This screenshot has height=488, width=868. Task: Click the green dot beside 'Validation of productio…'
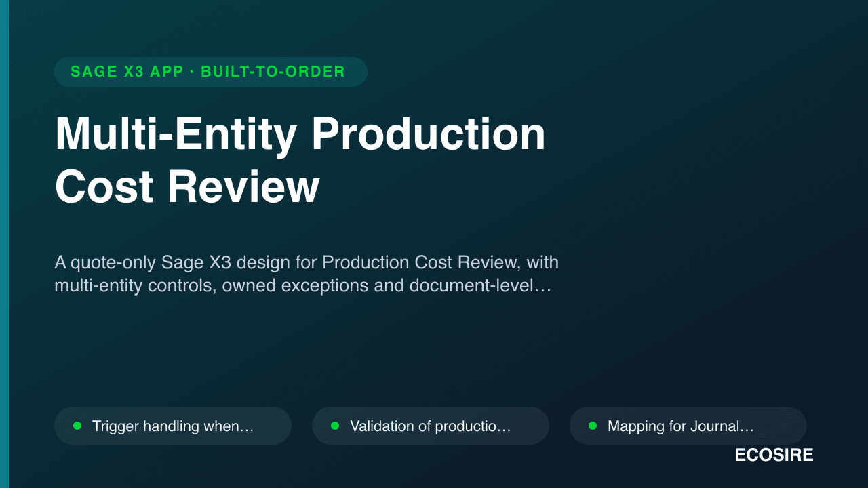point(335,426)
